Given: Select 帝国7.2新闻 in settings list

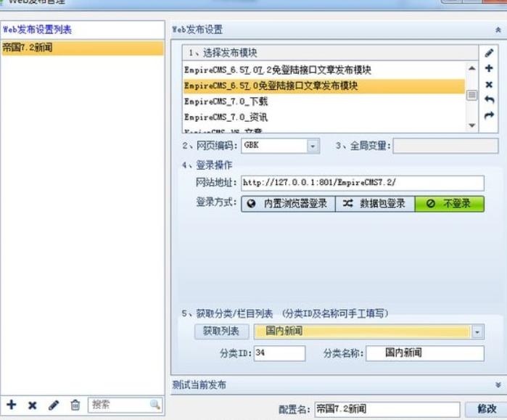Looking at the screenshot, I should pos(83,48).
